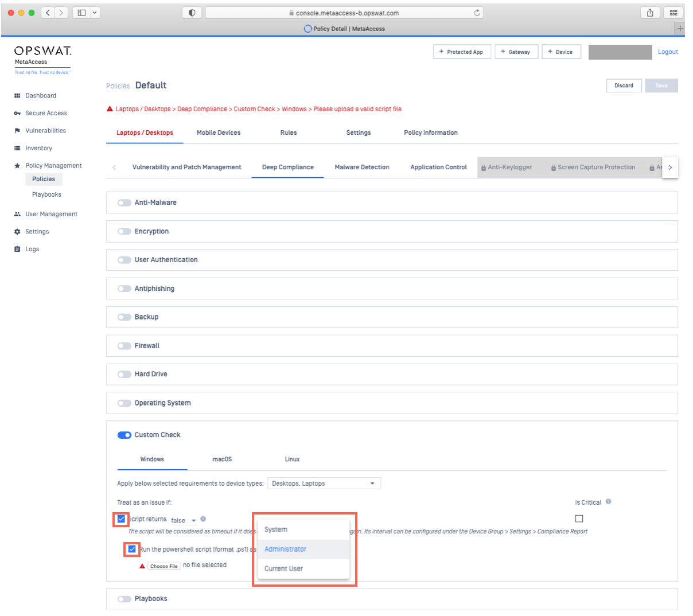Click the Discard button
Viewport: 693px width, 616px height.
tap(624, 85)
